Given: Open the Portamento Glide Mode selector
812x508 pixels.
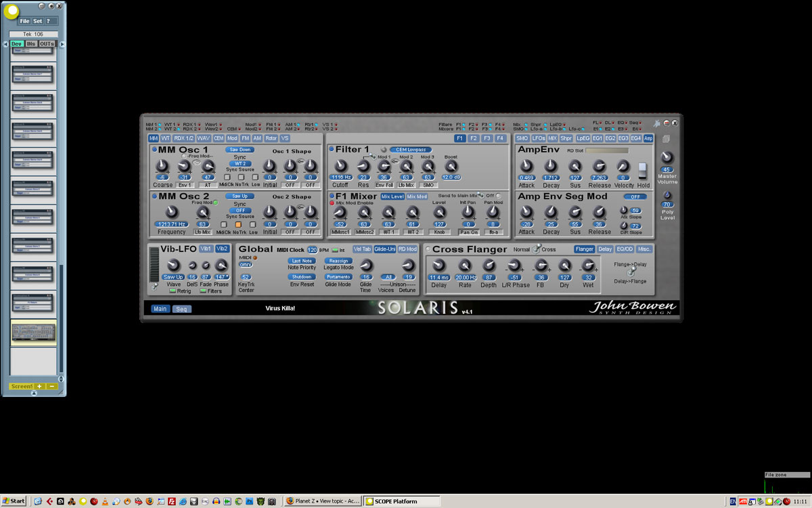Looking at the screenshot, I should coord(338,277).
